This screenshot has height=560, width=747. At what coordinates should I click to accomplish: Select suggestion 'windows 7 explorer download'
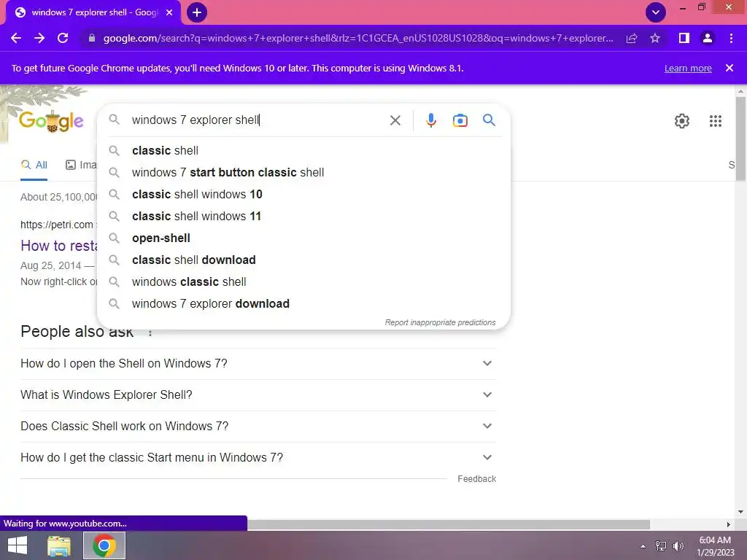(303, 304)
